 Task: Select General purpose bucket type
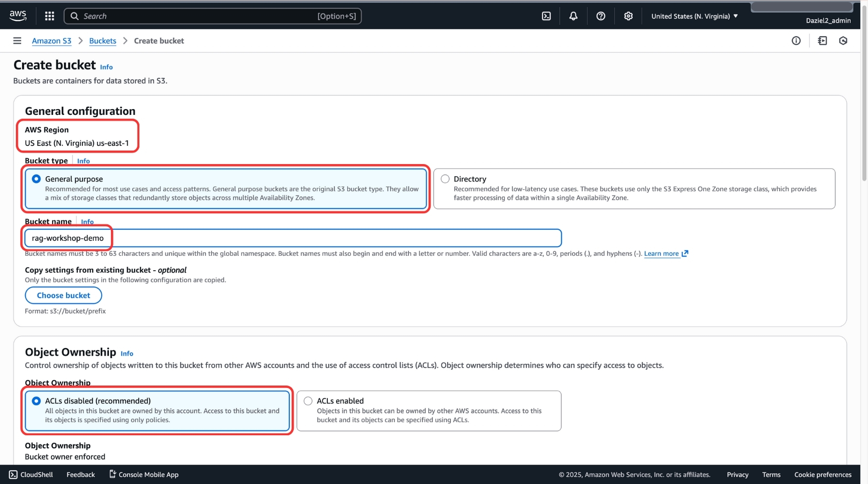coord(36,179)
